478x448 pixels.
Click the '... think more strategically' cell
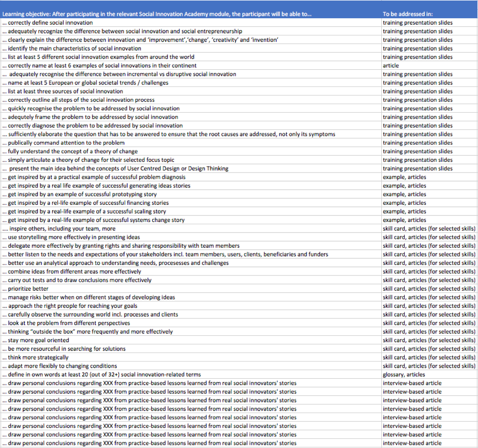[191, 357]
